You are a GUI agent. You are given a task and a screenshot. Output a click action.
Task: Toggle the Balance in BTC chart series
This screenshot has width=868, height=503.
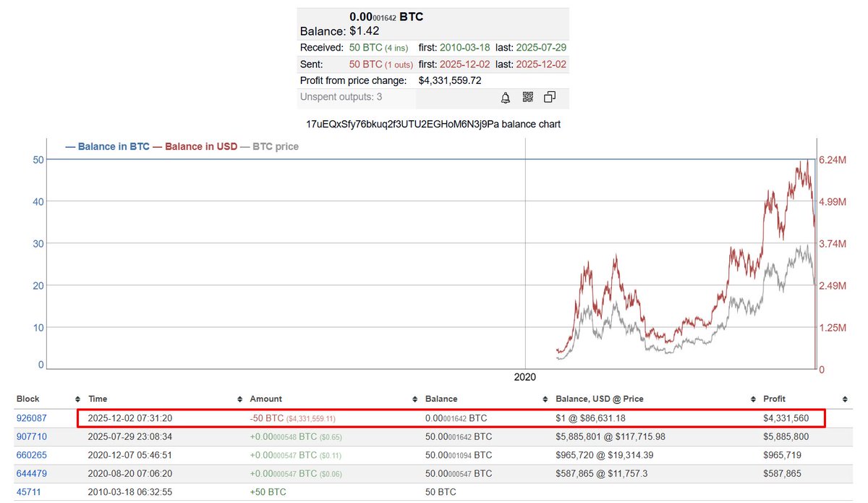[107, 146]
